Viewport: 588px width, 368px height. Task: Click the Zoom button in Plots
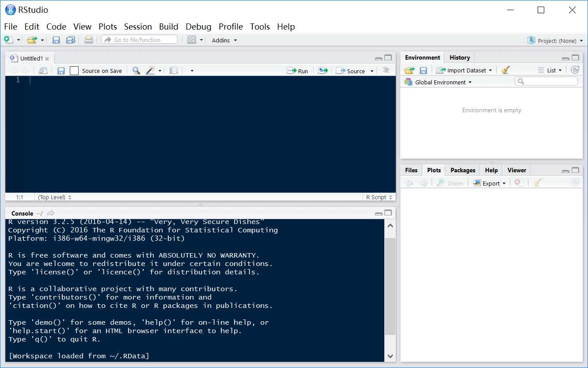[x=450, y=183]
